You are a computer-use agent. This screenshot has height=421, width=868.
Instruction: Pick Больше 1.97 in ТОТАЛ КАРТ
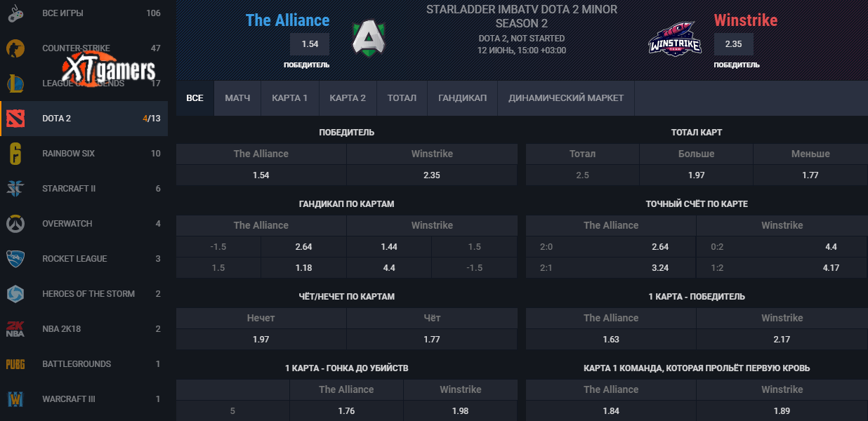[697, 175]
